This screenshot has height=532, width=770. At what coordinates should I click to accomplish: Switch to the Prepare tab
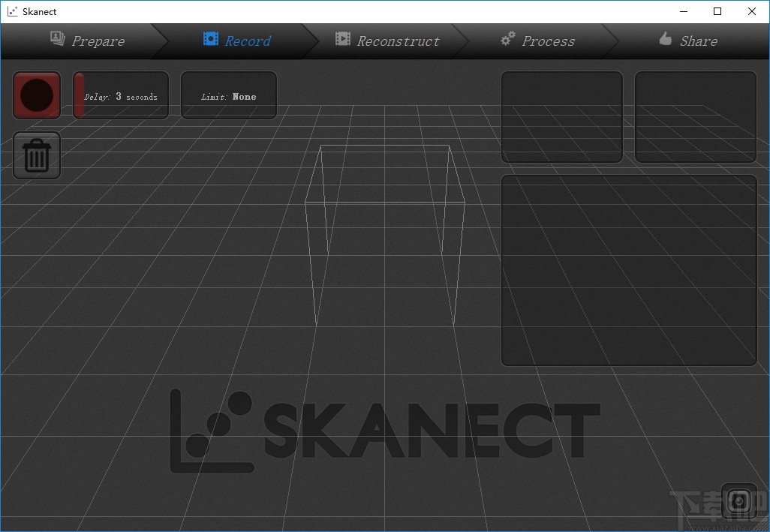tap(98, 41)
